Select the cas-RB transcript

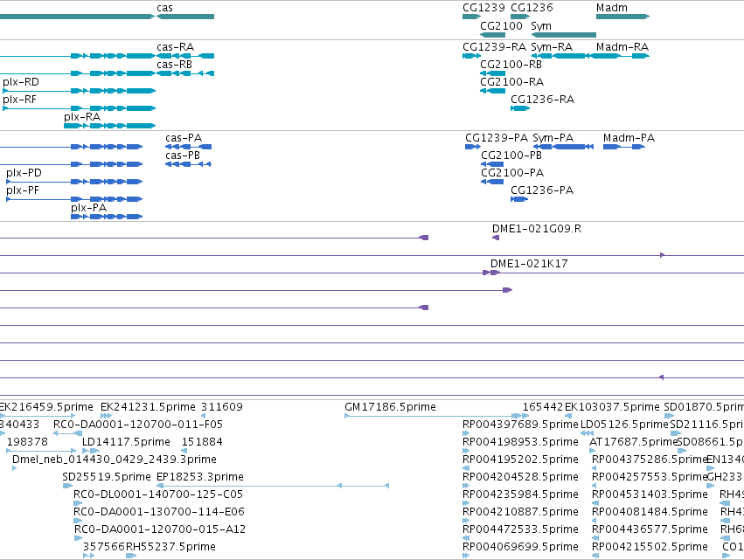pos(185,73)
